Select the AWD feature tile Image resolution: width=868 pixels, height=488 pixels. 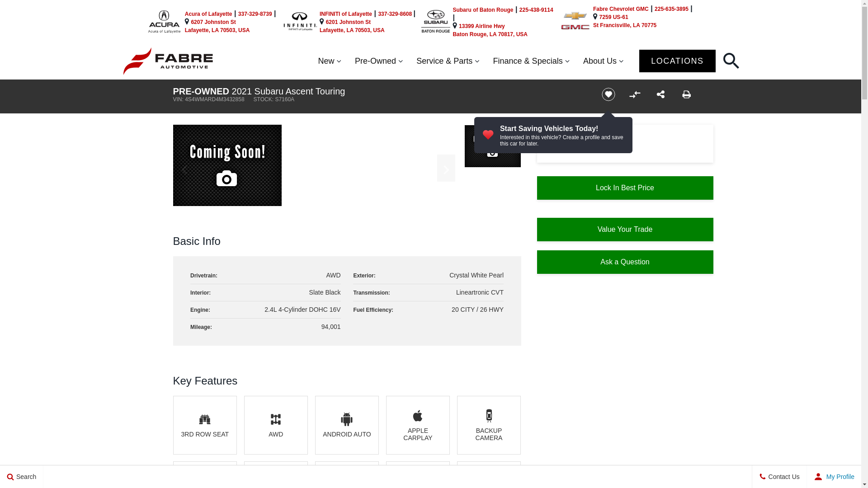pyautogui.click(x=276, y=425)
